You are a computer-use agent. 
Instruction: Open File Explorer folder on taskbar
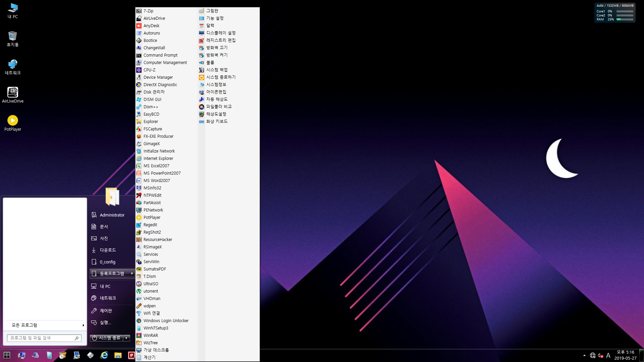pyautogui.click(x=118, y=355)
